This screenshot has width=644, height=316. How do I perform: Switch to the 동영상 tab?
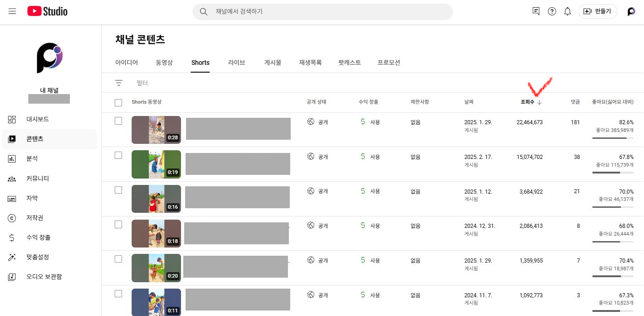(164, 63)
